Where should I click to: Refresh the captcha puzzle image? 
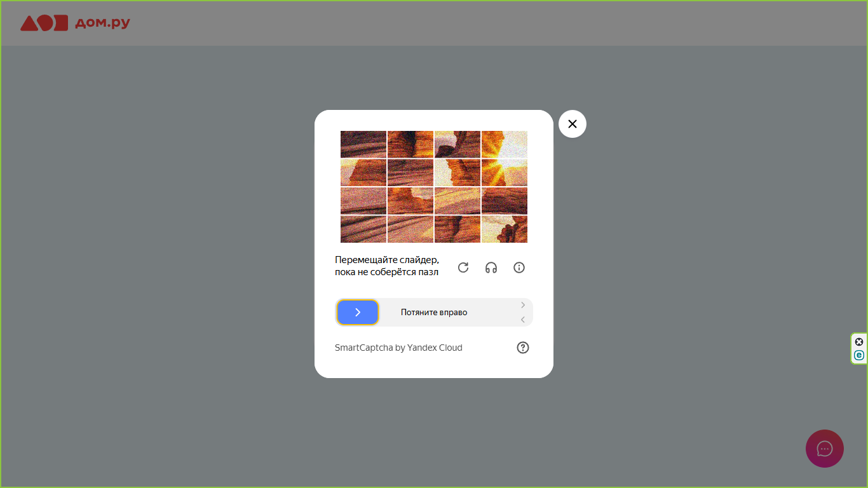point(463,268)
